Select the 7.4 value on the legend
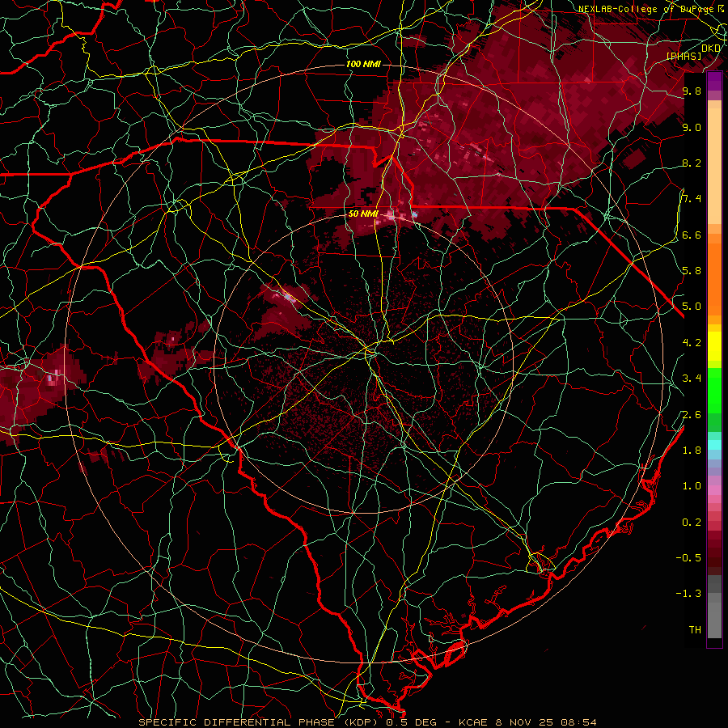This screenshot has height=728, width=728. [692, 199]
